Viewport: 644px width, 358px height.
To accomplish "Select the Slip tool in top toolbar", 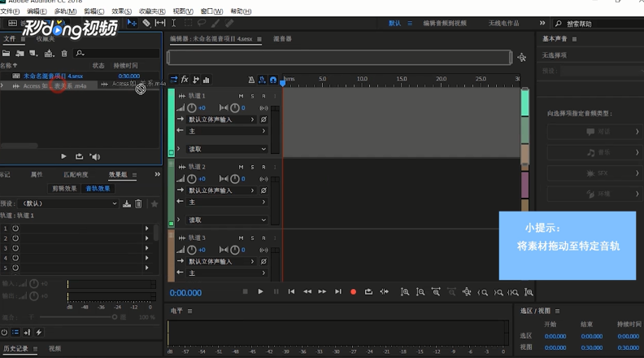I will pos(160,23).
